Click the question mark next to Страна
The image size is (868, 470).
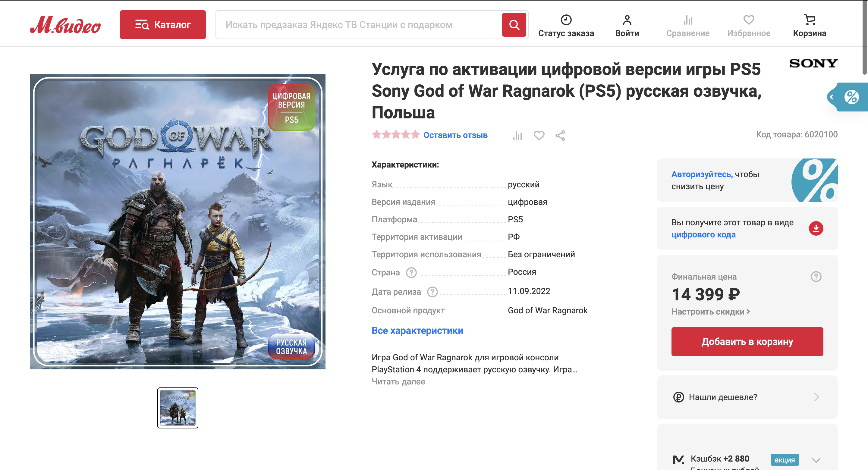(411, 272)
